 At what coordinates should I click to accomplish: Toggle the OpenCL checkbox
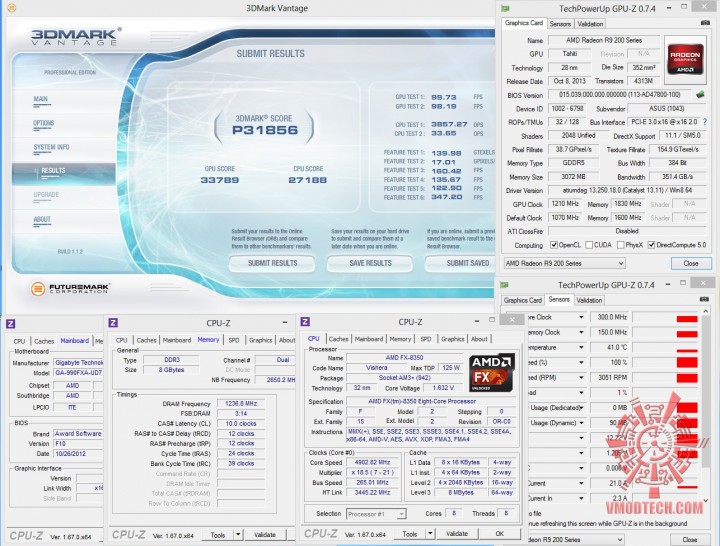[554, 245]
